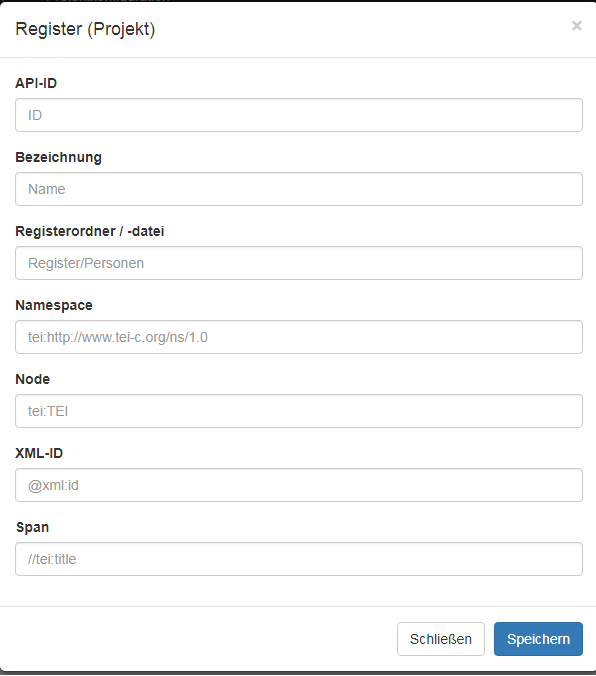Focus the API-ID input field
Image resolution: width=596 pixels, height=676 pixels.
point(299,115)
